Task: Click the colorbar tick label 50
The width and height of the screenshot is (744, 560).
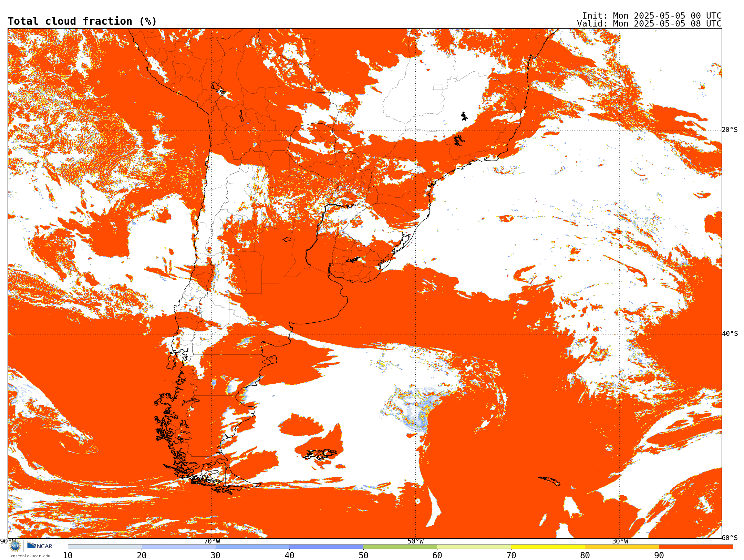Action: pyautogui.click(x=363, y=556)
